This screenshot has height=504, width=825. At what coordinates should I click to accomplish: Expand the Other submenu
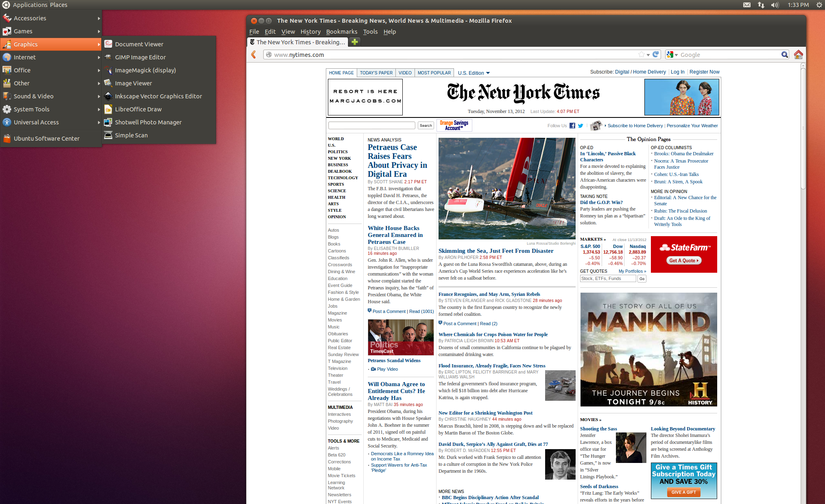click(51, 83)
